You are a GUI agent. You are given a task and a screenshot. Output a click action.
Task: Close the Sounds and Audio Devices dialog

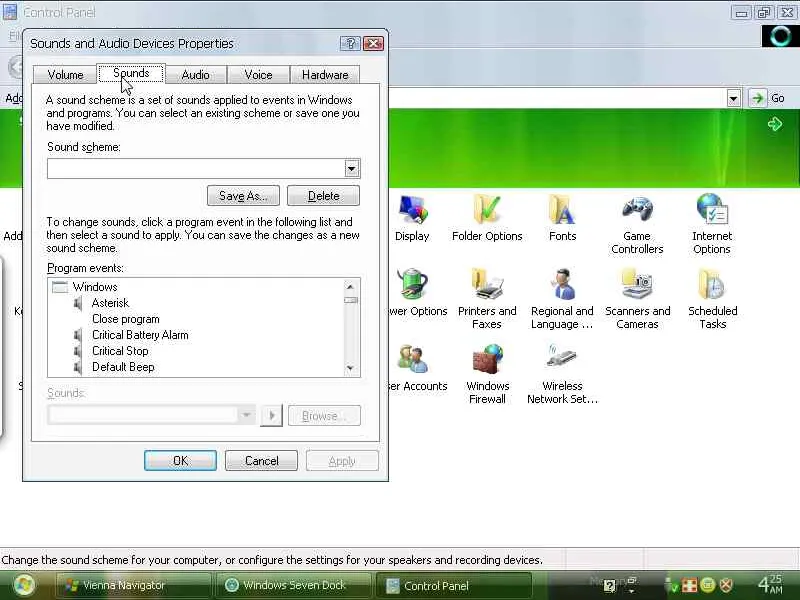(x=373, y=43)
